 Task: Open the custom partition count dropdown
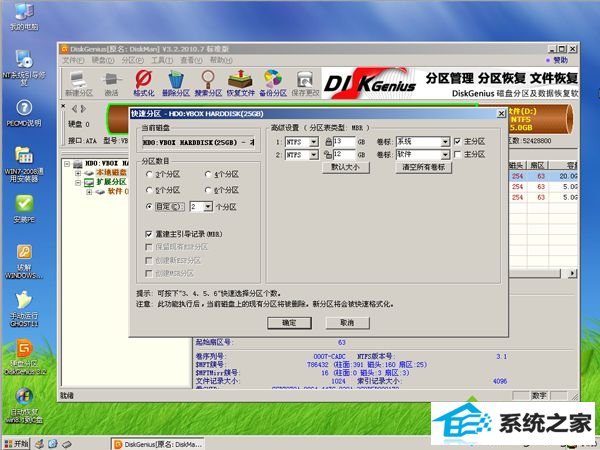coord(208,207)
